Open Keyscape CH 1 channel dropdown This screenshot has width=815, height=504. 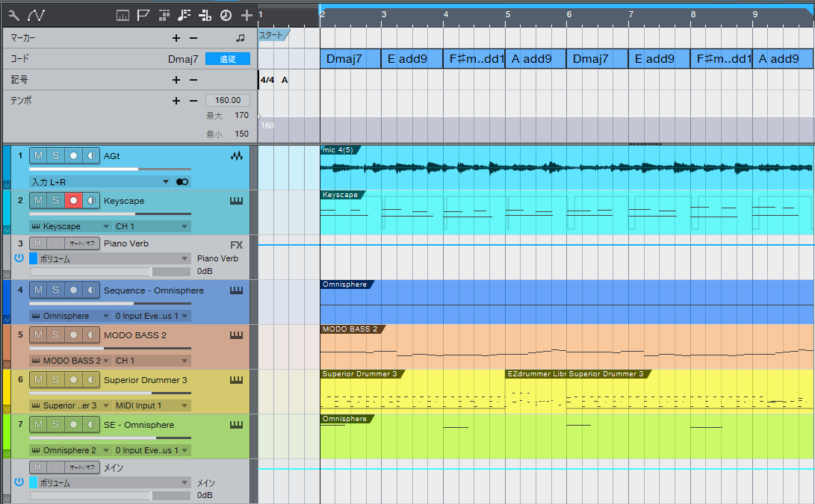point(152,226)
